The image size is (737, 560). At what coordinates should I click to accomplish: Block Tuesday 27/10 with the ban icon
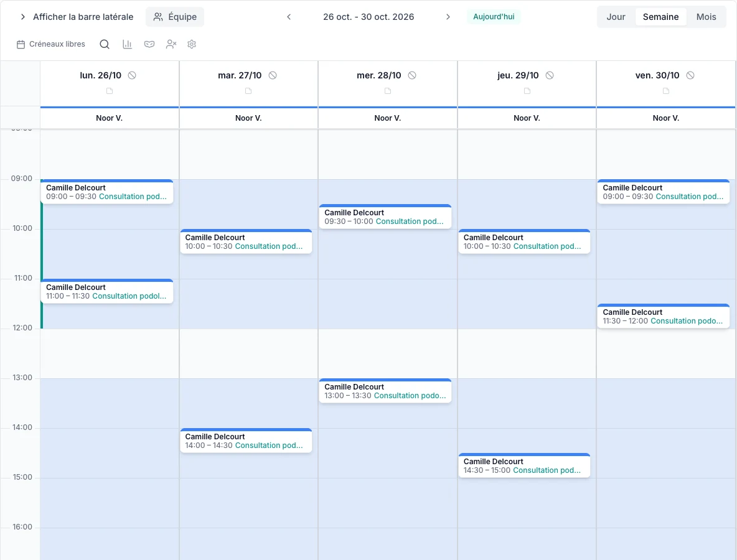pyautogui.click(x=273, y=75)
